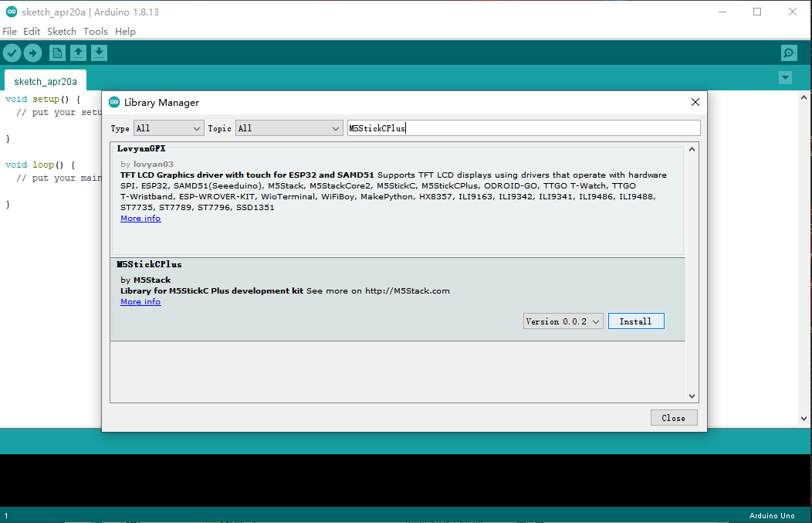Screen dimensions: 812x523
Task: Click the library list scroll-down arrow
Action: pyautogui.click(x=692, y=396)
